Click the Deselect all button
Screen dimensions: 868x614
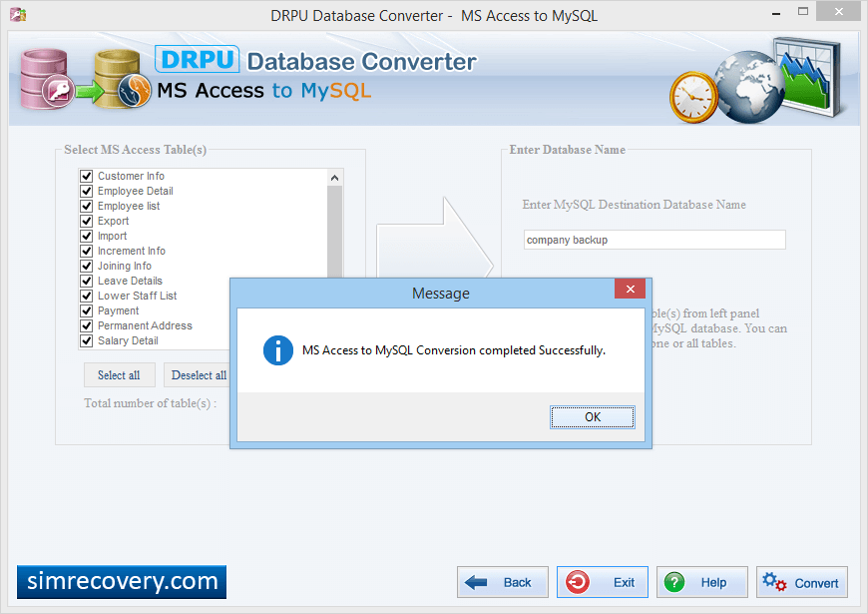199,375
